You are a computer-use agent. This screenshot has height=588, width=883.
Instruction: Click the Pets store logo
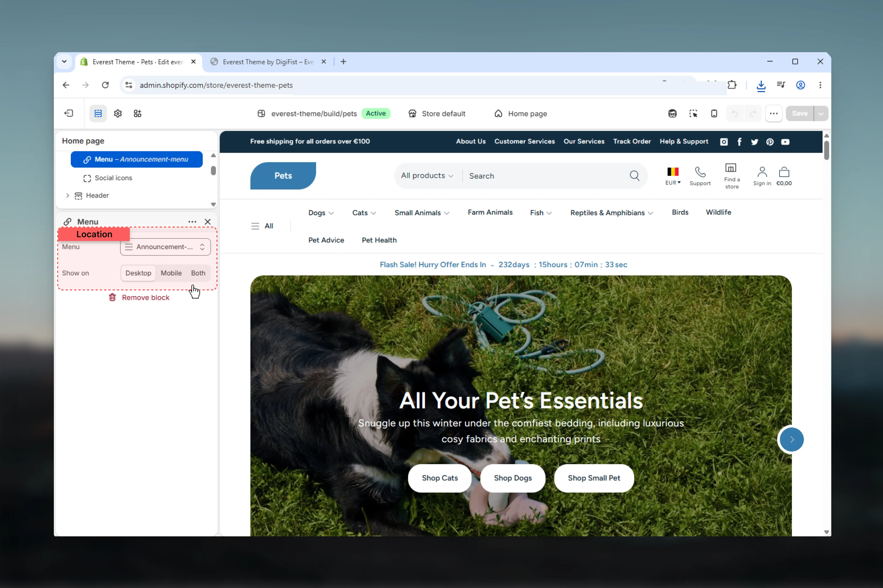coord(283,175)
